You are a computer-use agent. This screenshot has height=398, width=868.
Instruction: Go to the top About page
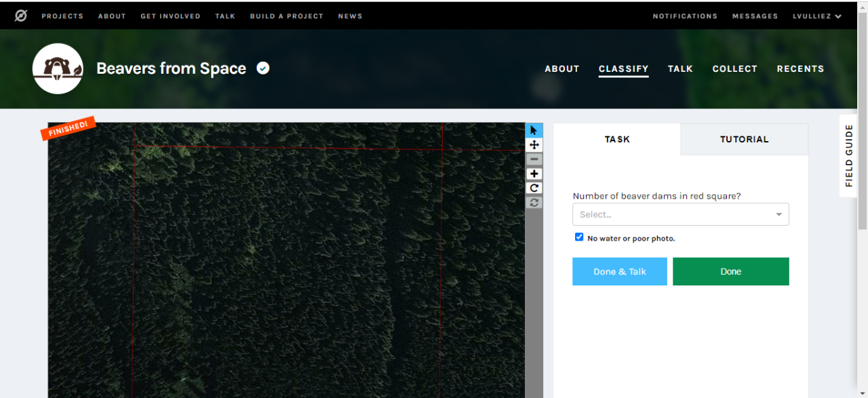point(112,16)
